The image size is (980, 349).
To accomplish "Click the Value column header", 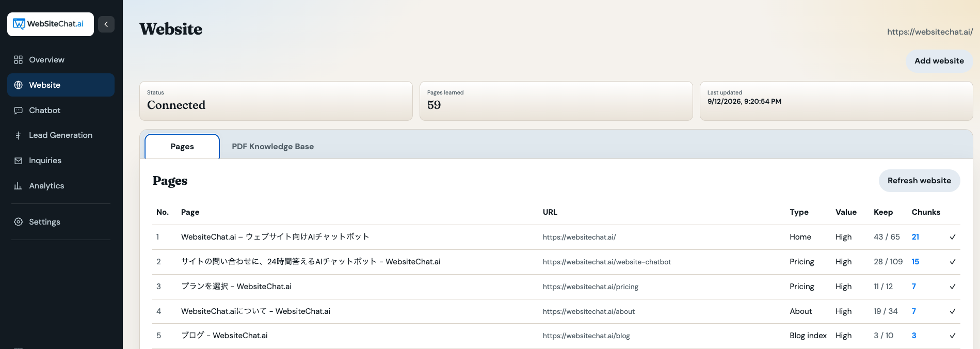I will [x=846, y=212].
